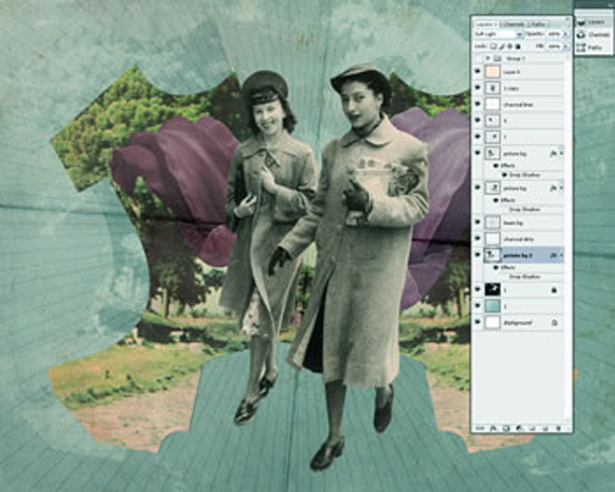Toggle Effects visibility under picture bg 2
The image size is (615, 492).
coord(496,268)
